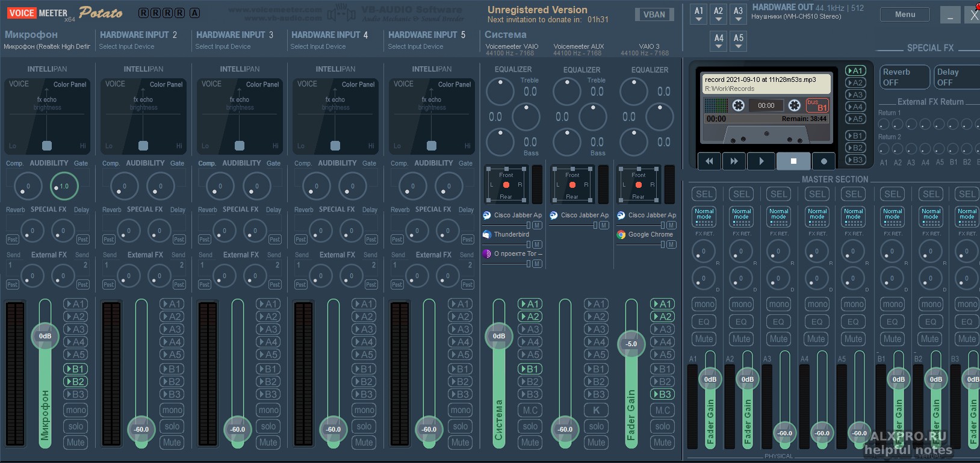Click the A1 bus FX return knob in master section

(x=703, y=251)
